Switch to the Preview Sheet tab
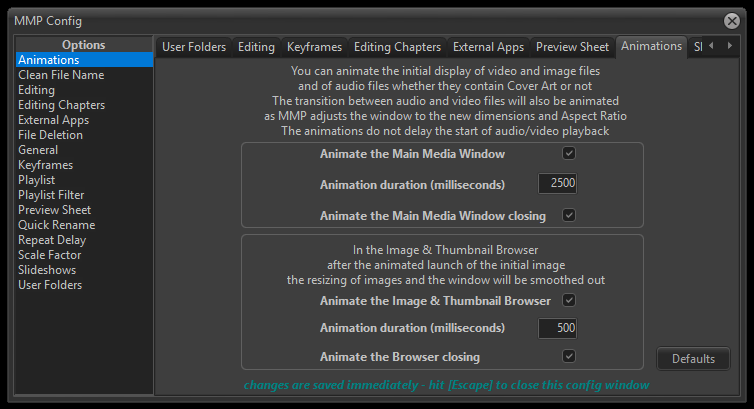 [572, 47]
